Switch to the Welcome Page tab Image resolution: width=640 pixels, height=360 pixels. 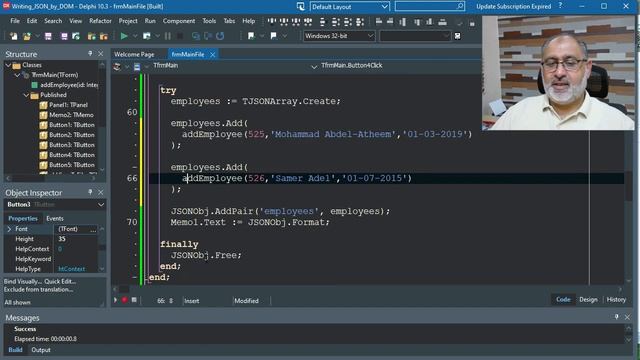point(134,54)
